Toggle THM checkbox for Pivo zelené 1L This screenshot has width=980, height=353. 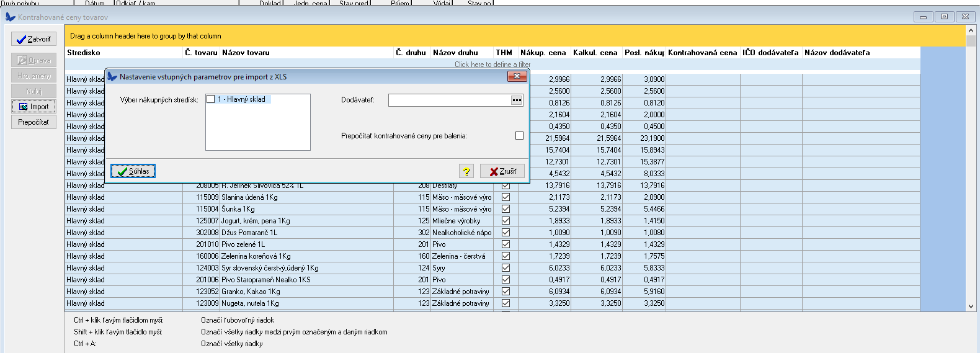pyautogui.click(x=506, y=244)
